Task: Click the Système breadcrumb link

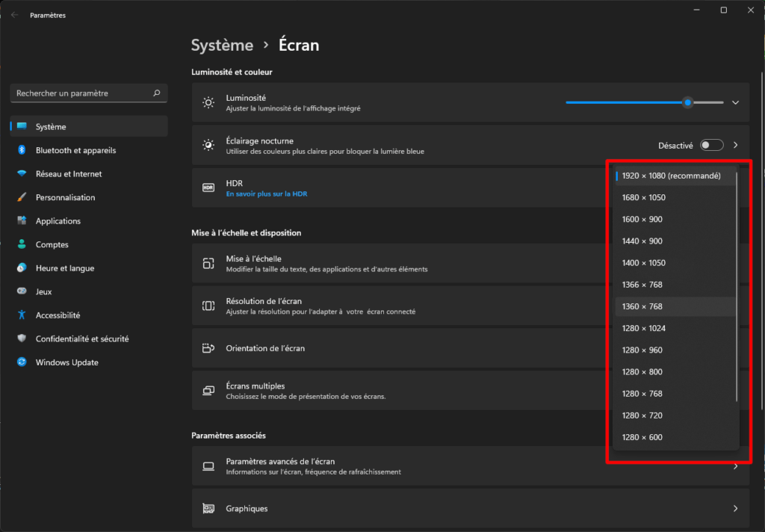Action: (x=222, y=46)
